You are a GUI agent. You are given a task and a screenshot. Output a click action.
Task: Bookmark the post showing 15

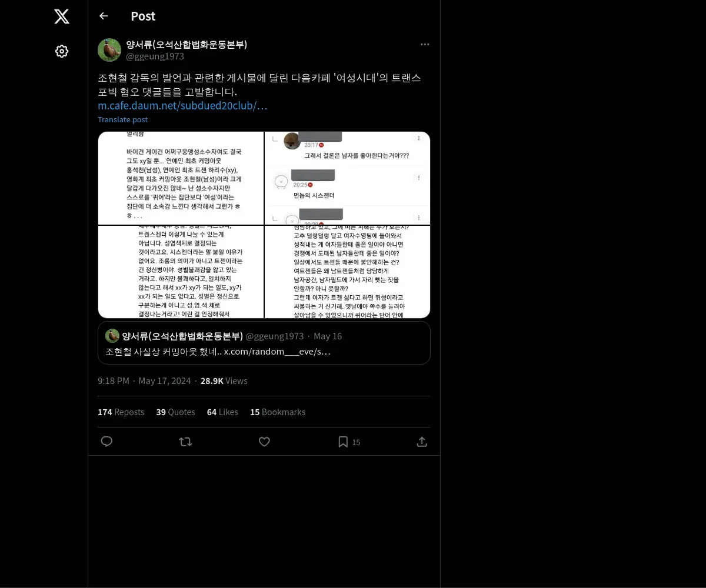coord(349,442)
